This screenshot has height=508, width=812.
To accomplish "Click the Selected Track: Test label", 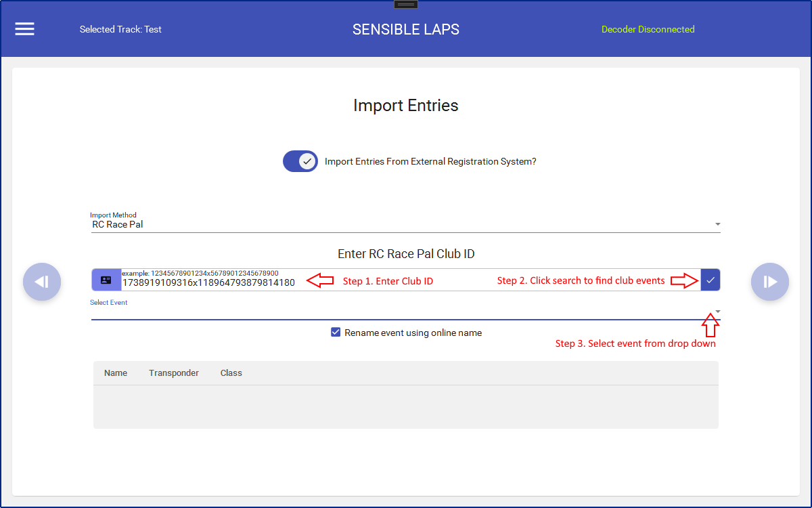I will (120, 29).
